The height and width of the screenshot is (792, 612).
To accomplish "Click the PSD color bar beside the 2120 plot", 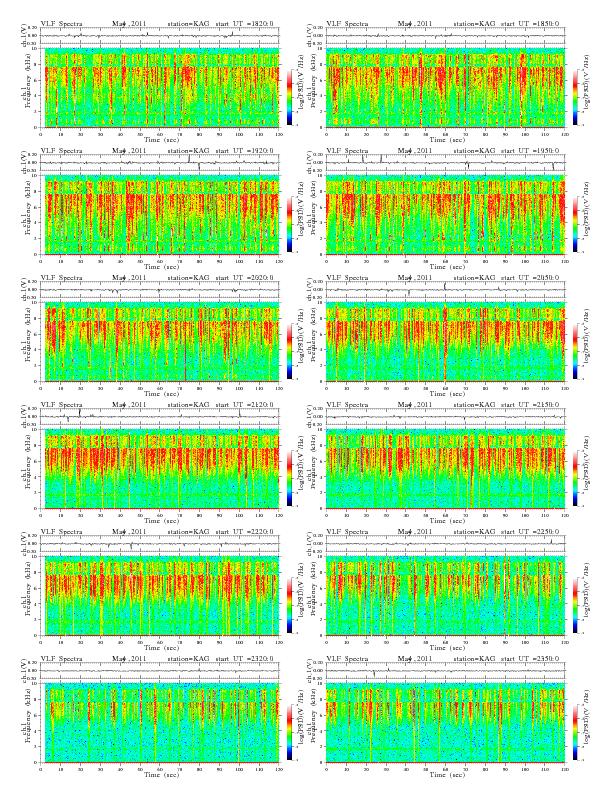I will click(x=289, y=478).
